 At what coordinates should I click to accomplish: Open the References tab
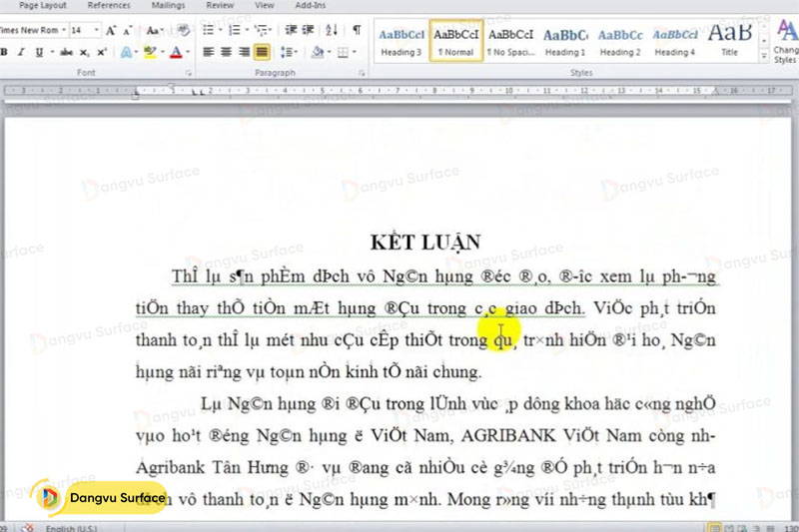(109, 6)
